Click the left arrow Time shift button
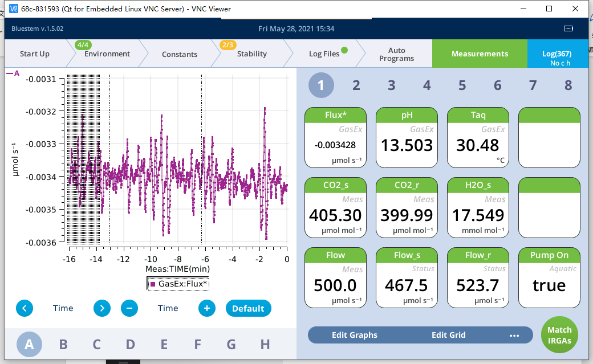 [x=25, y=308]
